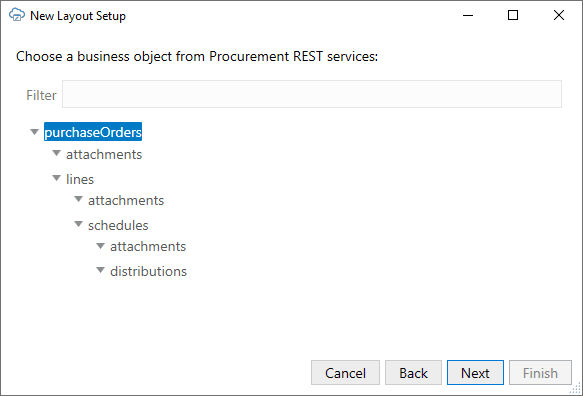Select the lines business object
This screenshot has width=583, height=396.
coord(80,179)
